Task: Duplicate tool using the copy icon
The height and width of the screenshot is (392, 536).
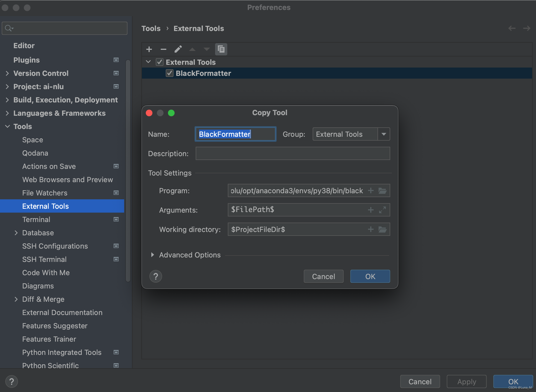Action: [x=221, y=49]
